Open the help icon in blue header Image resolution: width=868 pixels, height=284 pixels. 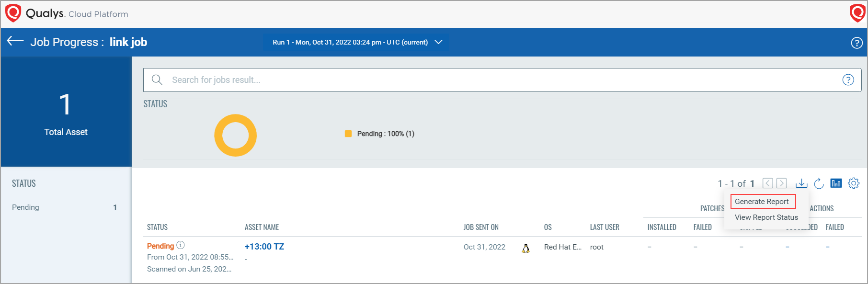(x=857, y=43)
